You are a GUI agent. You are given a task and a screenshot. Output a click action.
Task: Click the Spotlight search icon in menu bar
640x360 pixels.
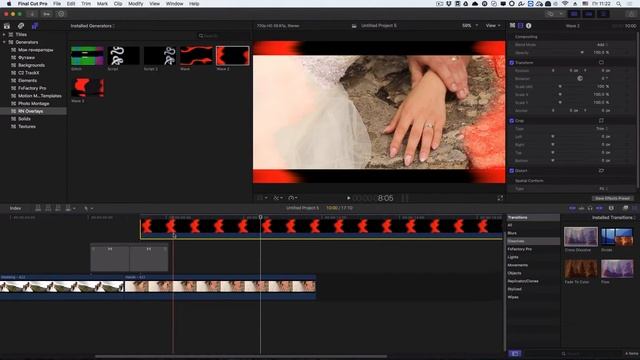point(619,4)
